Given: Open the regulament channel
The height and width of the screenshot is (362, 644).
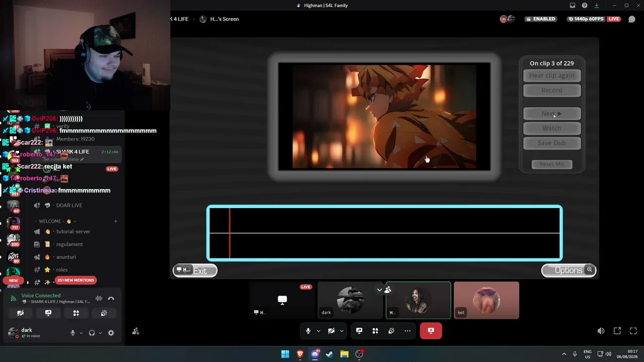Looking at the screenshot, I should coord(69,244).
